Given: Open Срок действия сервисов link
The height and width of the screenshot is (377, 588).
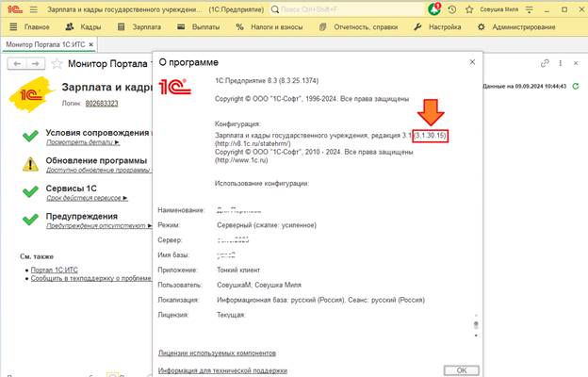Looking at the screenshot, I should [x=87, y=198].
